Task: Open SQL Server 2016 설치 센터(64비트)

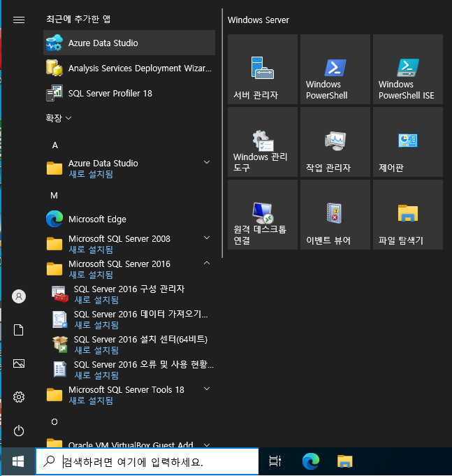Action: pyautogui.click(x=129, y=345)
